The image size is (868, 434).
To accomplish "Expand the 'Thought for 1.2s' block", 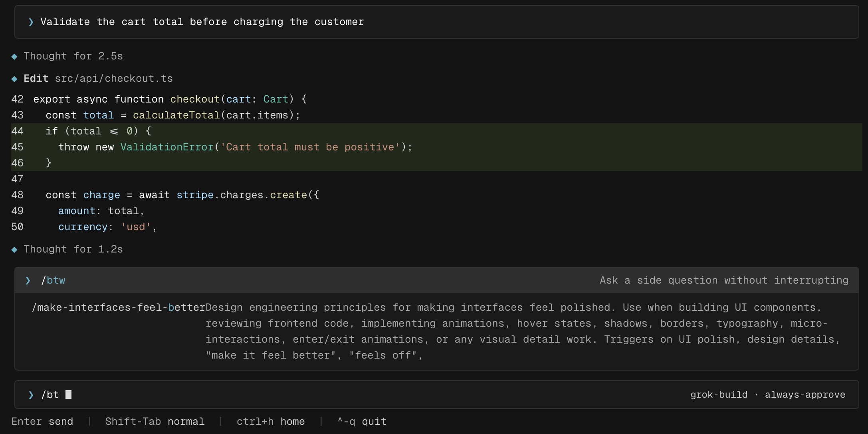I will click(73, 249).
